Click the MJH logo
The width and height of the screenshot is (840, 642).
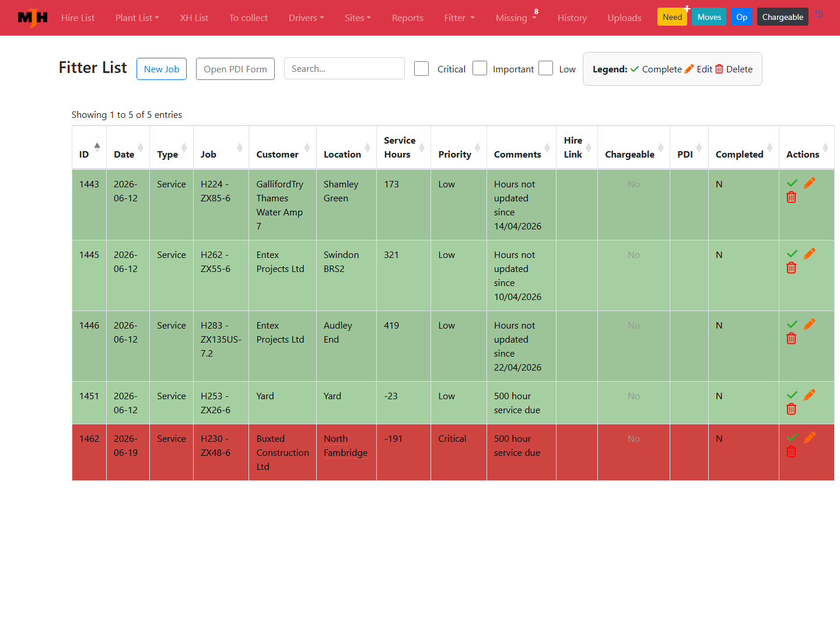click(x=33, y=18)
